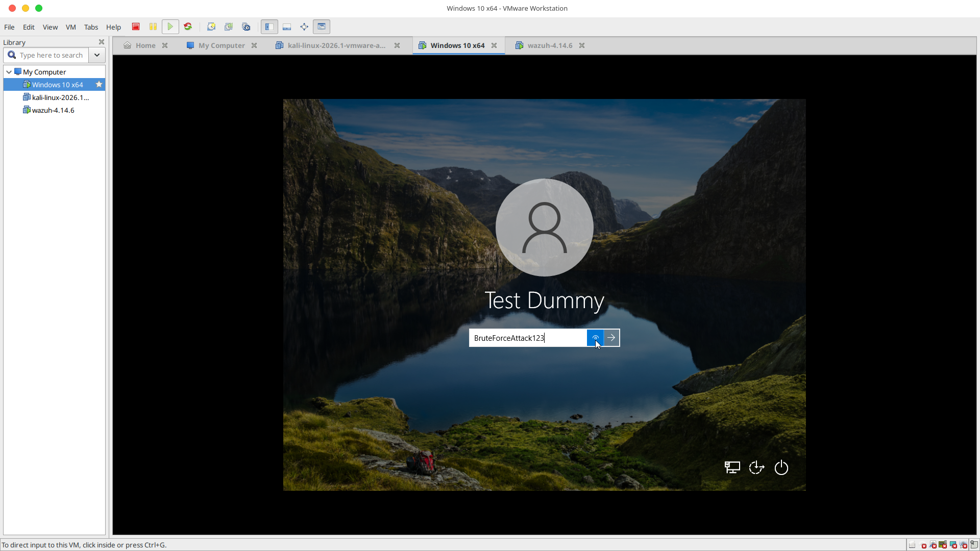Open the library search filter dropdown
The image size is (980, 551).
point(97,55)
